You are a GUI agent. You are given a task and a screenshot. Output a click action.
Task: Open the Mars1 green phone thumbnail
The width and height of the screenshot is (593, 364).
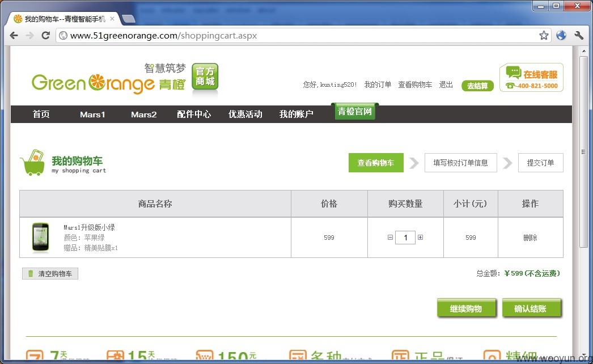coord(40,237)
